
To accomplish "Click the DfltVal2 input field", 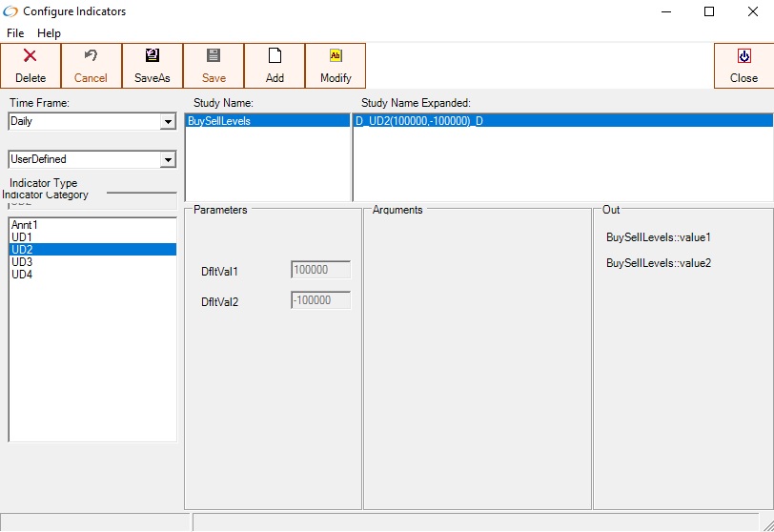I will pyautogui.click(x=320, y=300).
